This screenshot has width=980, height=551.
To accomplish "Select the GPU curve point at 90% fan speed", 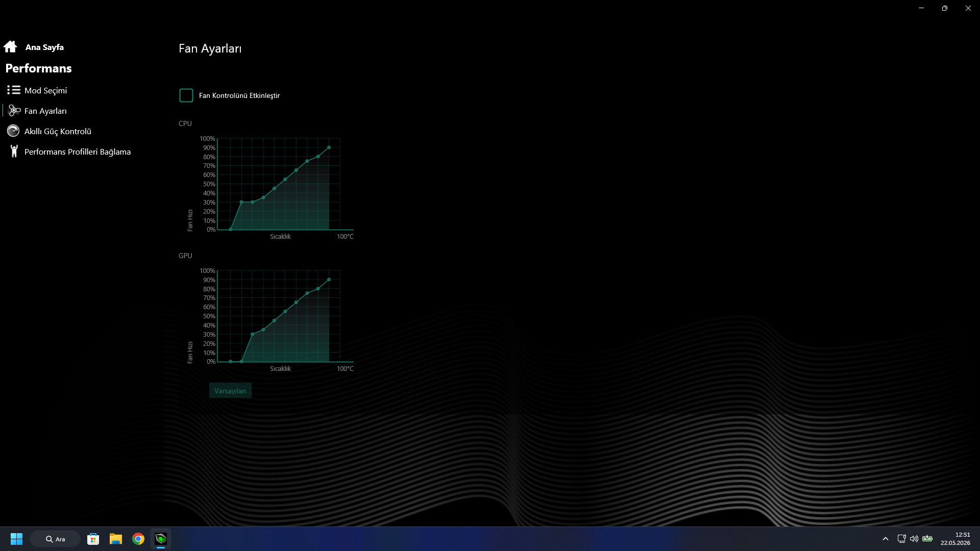I will [329, 280].
